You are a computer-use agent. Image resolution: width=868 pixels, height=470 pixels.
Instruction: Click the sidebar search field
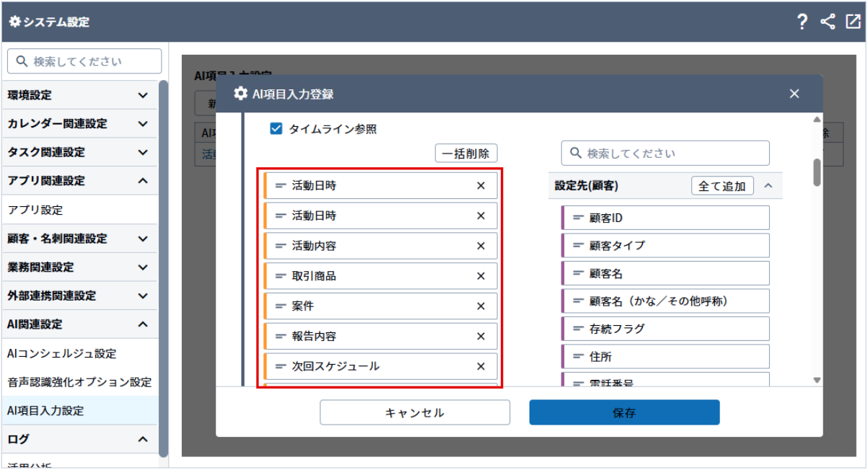[84, 61]
